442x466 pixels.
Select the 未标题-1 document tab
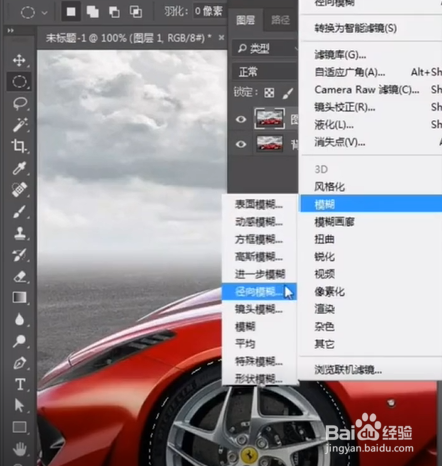point(129,38)
